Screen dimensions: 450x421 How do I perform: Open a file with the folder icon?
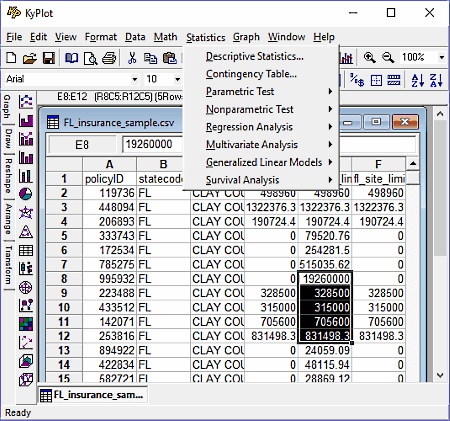tap(30, 58)
